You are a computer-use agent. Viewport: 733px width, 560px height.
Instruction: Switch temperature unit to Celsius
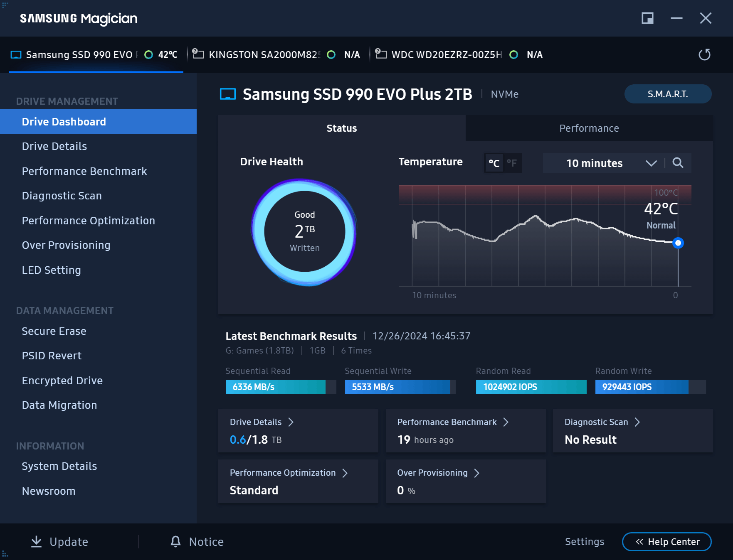494,163
